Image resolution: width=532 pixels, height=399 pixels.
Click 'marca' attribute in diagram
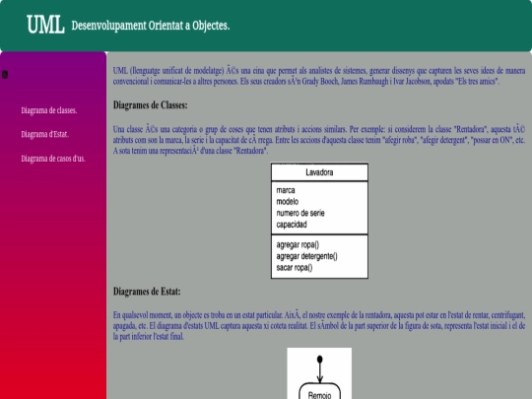286,190
